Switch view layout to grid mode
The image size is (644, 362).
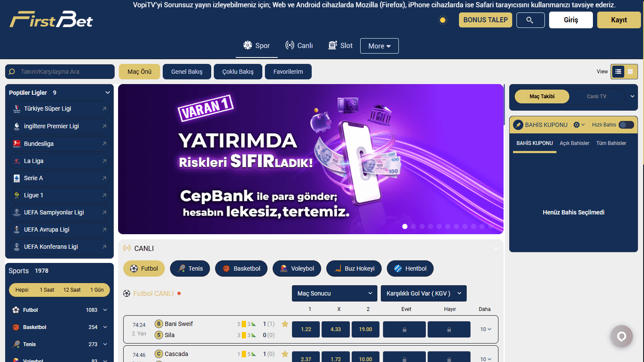(x=631, y=72)
